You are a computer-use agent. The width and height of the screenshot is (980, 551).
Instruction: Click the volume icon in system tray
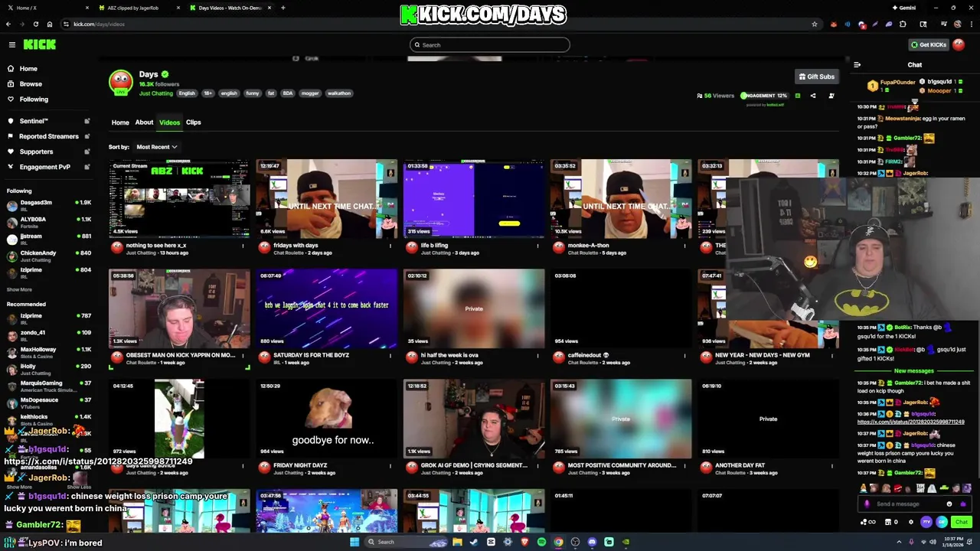tap(932, 542)
